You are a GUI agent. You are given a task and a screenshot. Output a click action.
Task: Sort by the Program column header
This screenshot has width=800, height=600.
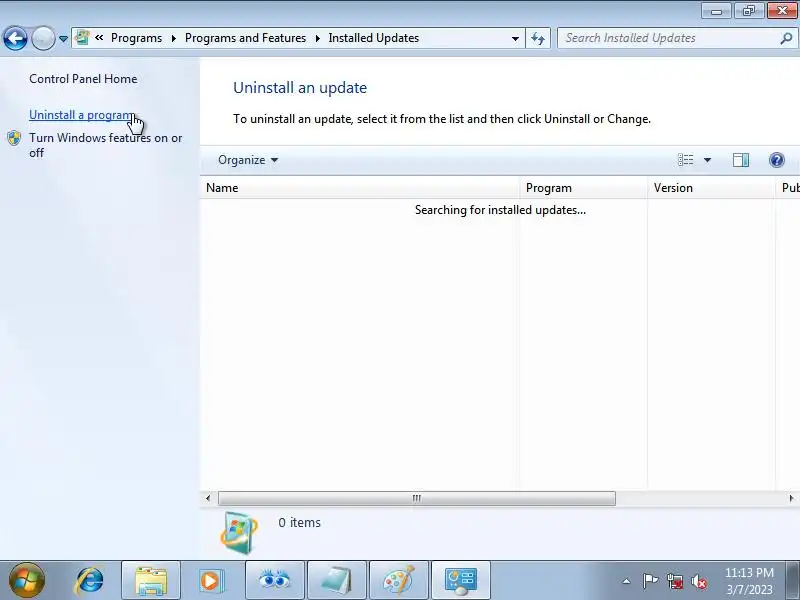(x=584, y=188)
